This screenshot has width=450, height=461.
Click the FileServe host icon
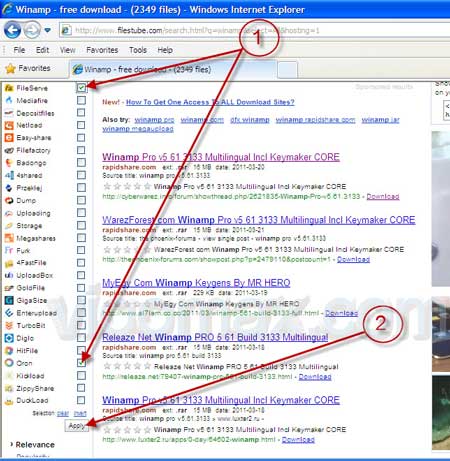point(9,88)
